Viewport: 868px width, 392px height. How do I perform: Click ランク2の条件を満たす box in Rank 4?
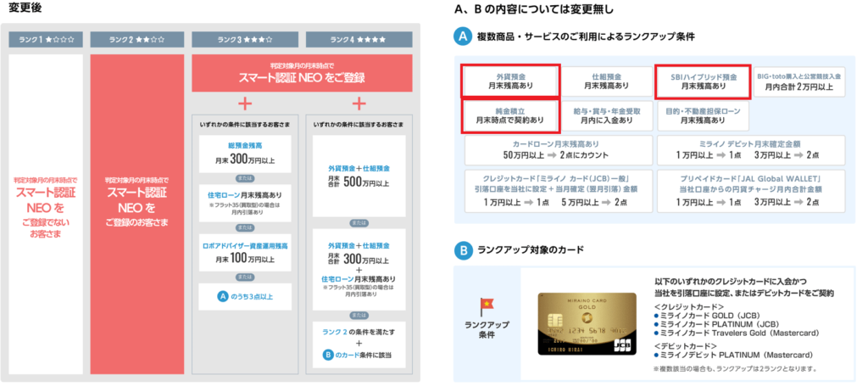click(x=359, y=344)
